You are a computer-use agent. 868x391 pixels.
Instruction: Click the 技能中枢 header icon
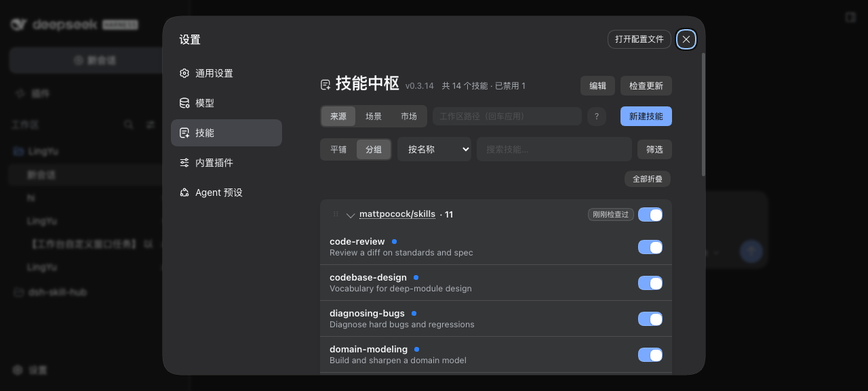[x=325, y=85]
